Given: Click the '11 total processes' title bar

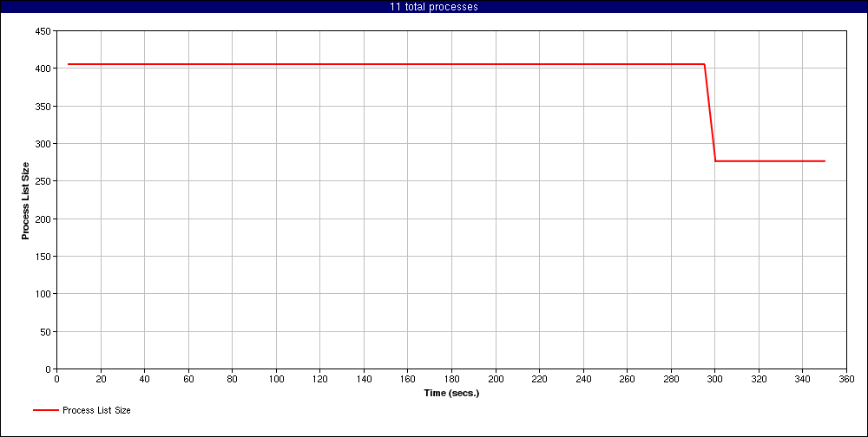Looking at the screenshot, I should tap(434, 7).
